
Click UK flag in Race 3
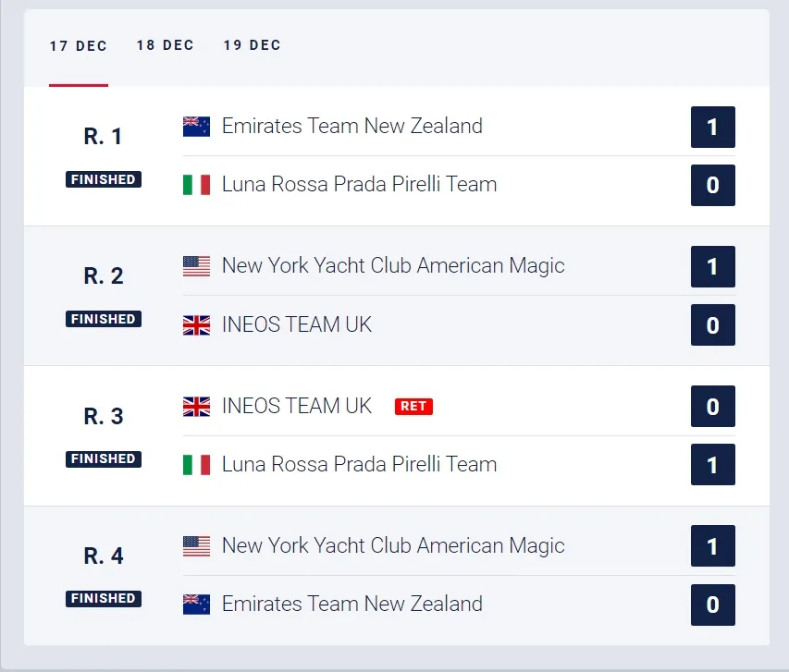tap(196, 407)
